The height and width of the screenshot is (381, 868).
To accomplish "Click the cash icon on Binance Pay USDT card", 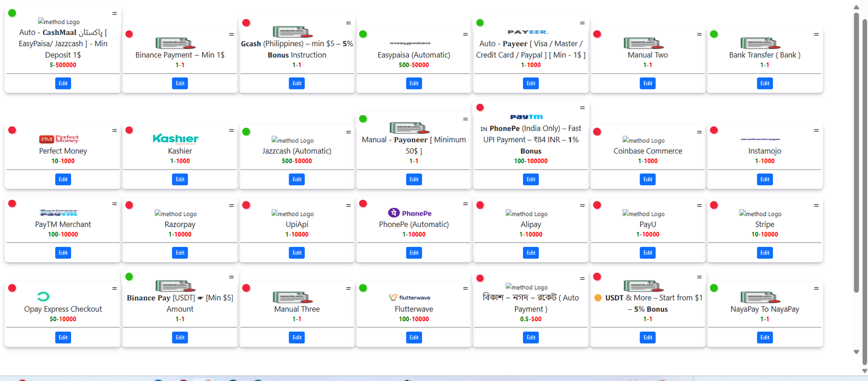I will pyautogui.click(x=175, y=286).
